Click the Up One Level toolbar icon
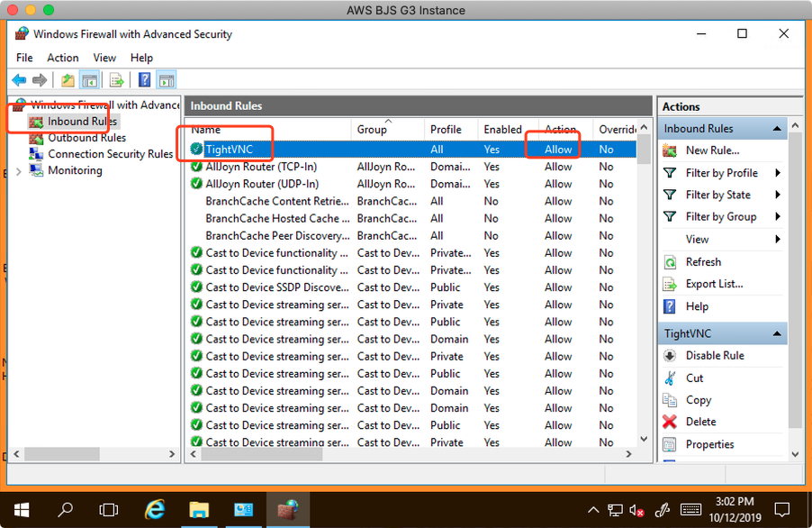Image resolution: width=812 pixels, height=528 pixels. tap(68, 80)
